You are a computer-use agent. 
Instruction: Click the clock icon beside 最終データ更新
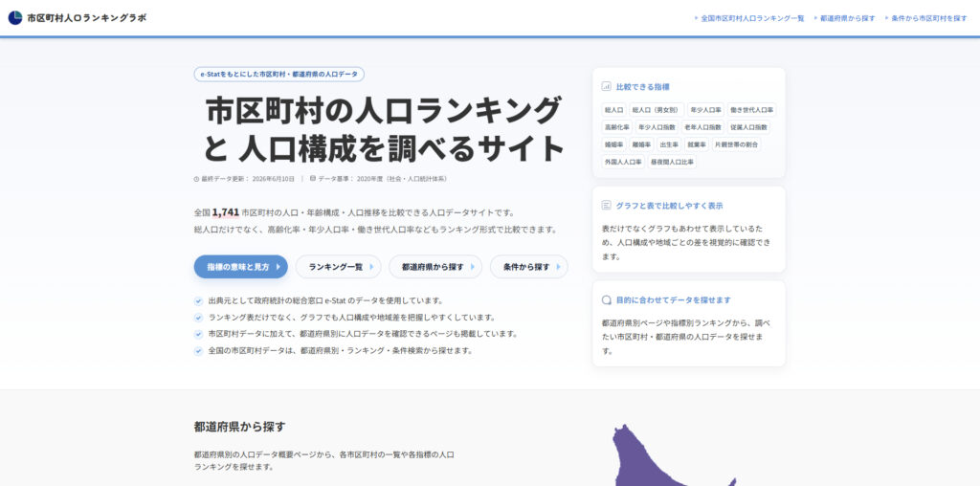pos(197,179)
